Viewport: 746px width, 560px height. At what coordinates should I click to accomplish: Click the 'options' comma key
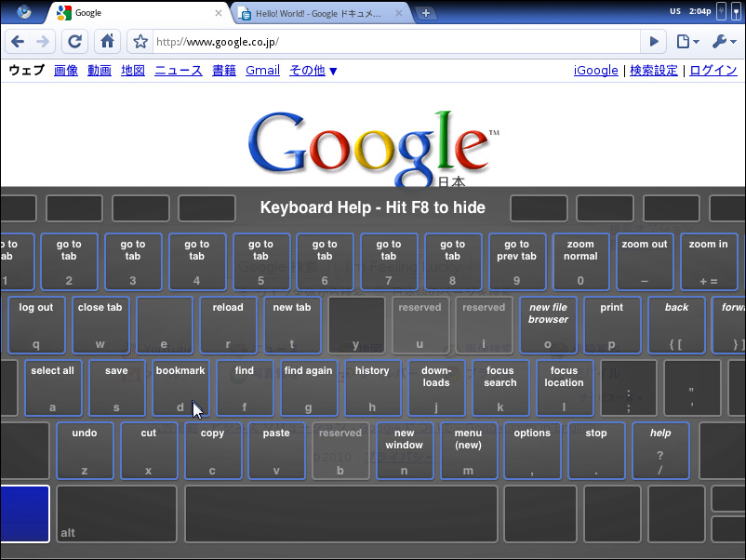(x=532, y=451)
